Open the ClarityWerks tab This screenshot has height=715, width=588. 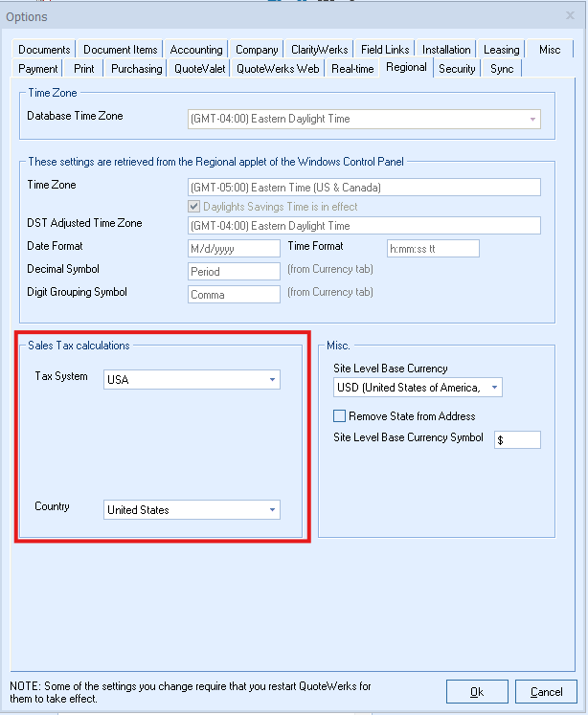[320, 50]
